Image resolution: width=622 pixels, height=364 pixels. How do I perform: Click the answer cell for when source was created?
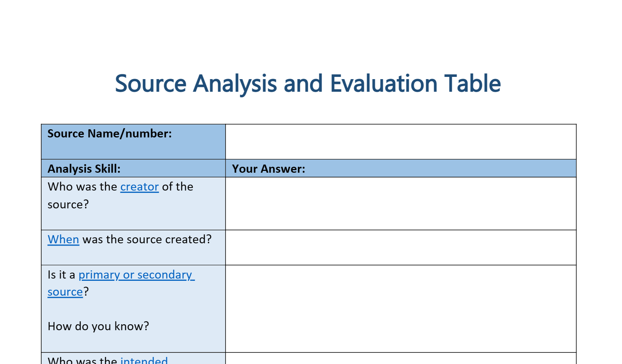(401, 247)
